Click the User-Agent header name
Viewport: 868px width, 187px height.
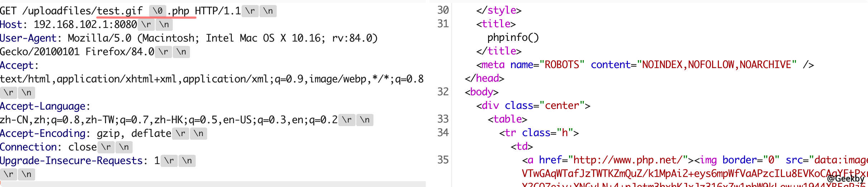click(28, 38)
